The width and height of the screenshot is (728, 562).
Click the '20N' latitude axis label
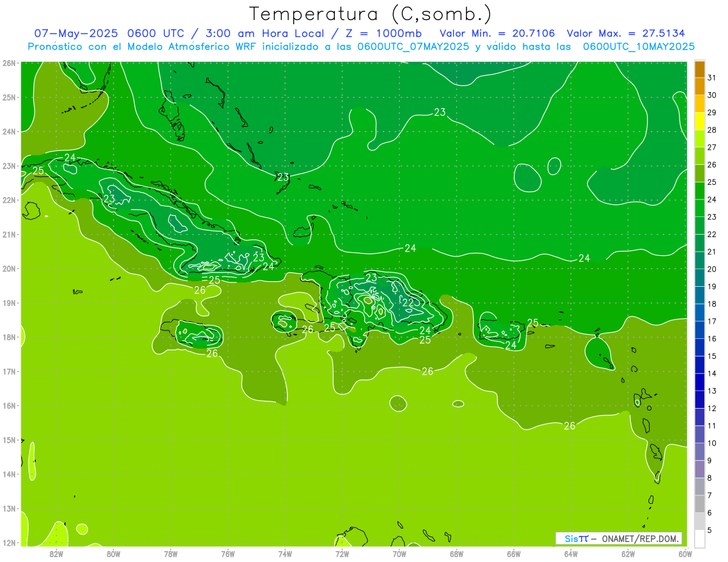coord(8,269)
